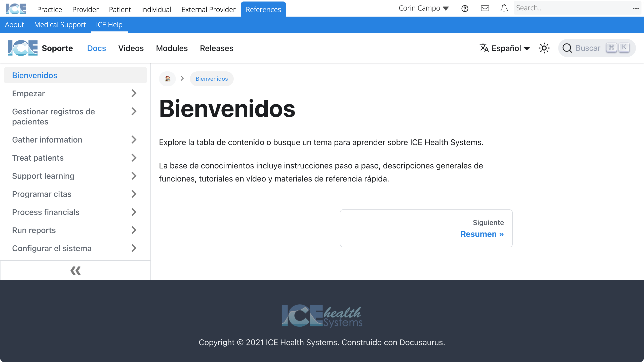Select the References tab
This screenshot has height=362, width=644.
263,10
